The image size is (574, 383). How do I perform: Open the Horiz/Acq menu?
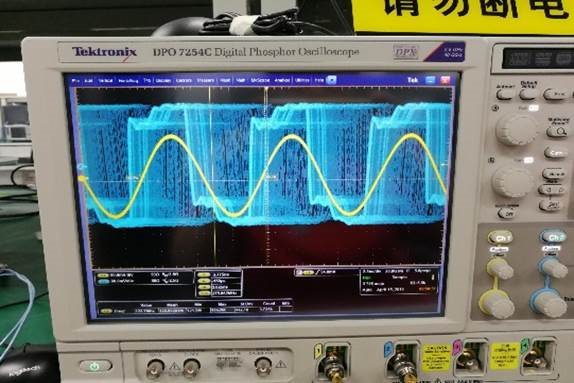click(x=128, y=80)
